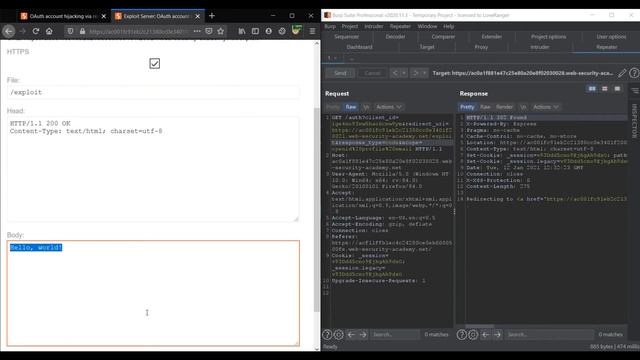Image resolution: width=640 pixels, height=360 pixels.
Task: Open the history-back dropdown arrow
Action: point(404,73)
